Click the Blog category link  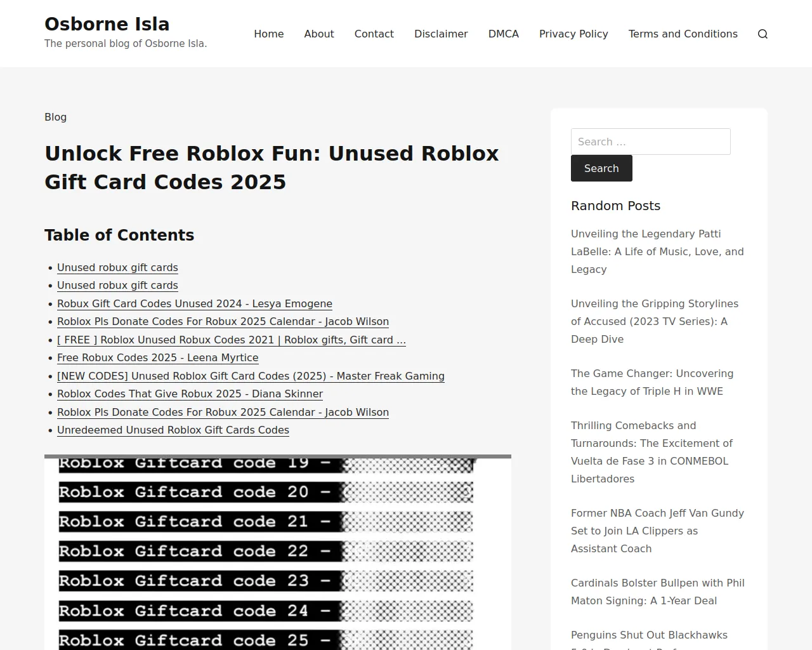click(x=55, y=117)
